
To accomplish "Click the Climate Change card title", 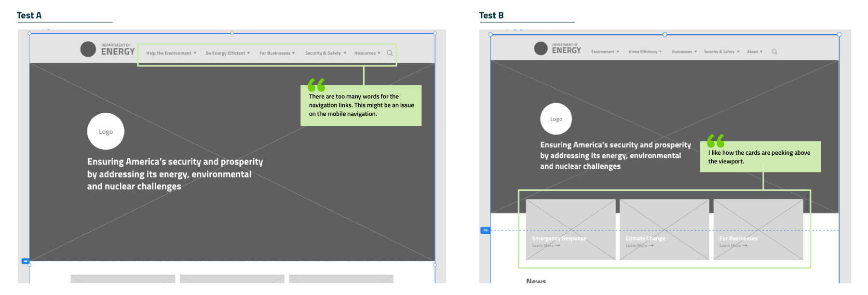I will pyautogui.click(x=645, y=239).
